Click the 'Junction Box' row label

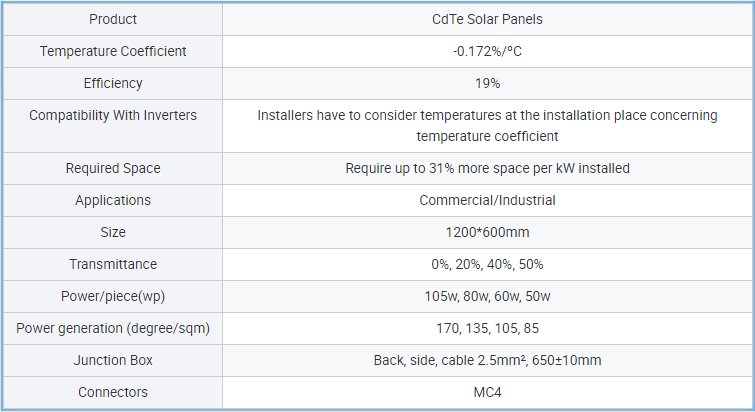pyautogui.click(x=113, y=360)
